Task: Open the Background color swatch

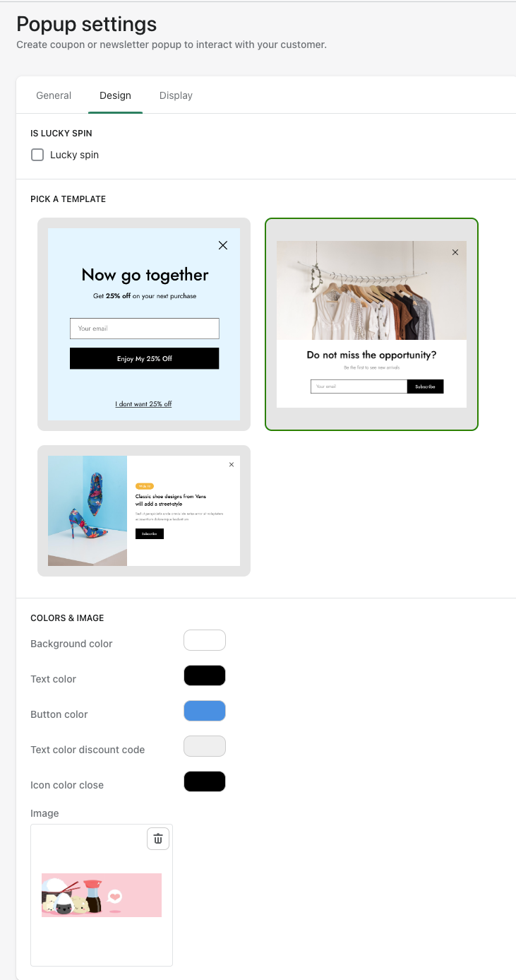Action: (205, 640)
